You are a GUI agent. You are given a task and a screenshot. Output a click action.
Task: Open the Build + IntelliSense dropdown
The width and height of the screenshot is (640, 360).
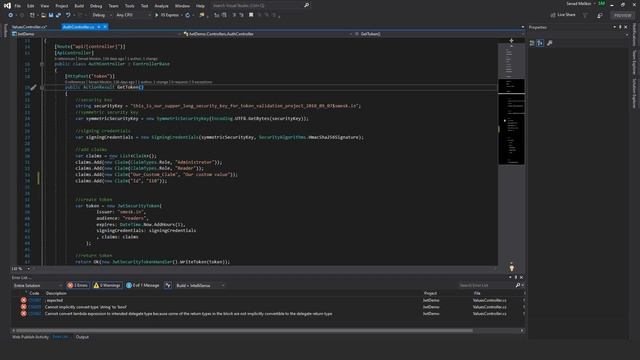200,285
